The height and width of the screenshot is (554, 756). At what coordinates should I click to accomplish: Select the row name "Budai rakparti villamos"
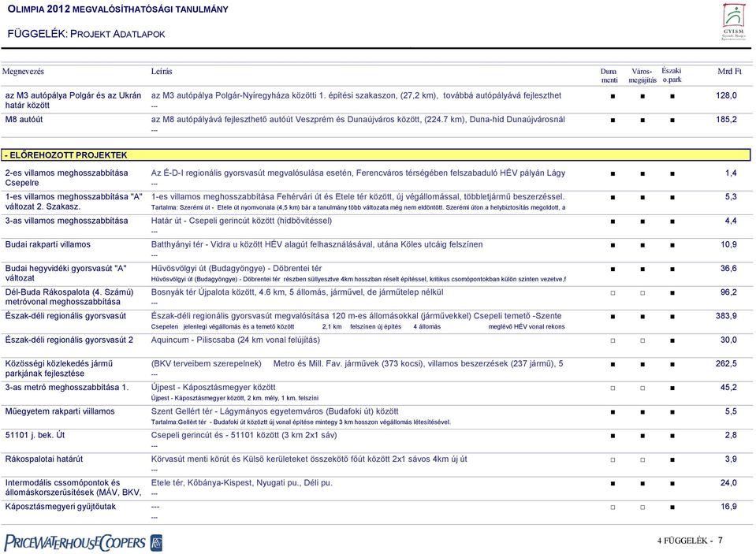[x=48, y=244]
